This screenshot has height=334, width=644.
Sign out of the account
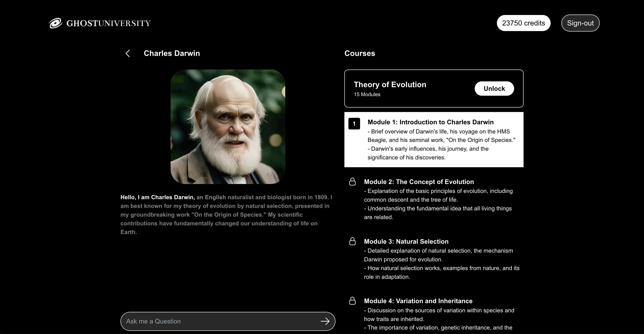pos(580,23)
